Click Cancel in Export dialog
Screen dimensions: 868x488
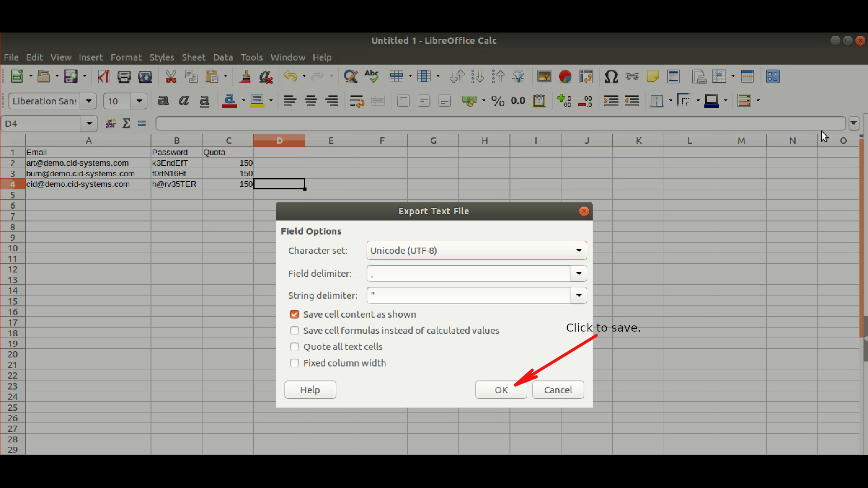(x=558, y=389)
